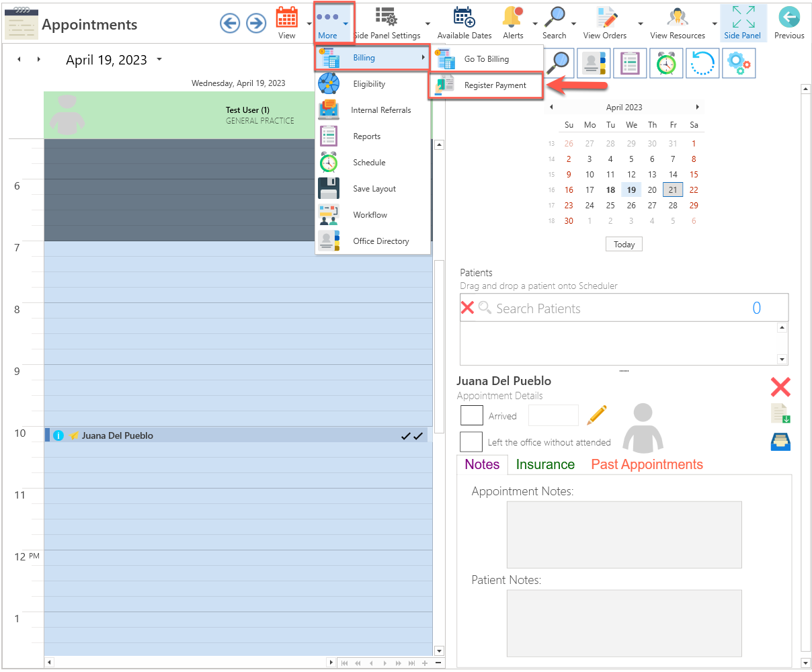Select Internal Referrals menu item

[373, 110]
